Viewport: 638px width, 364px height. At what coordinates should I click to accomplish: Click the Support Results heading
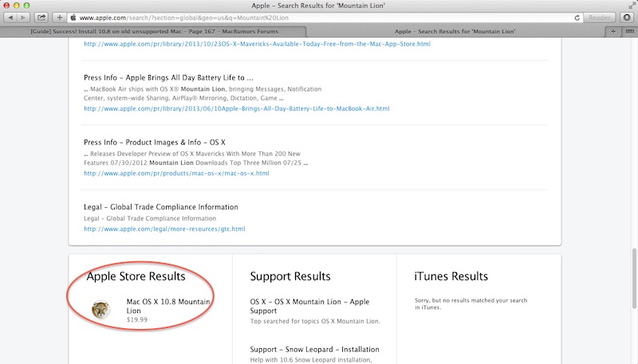pyautogui.click(x=290, y=276)
